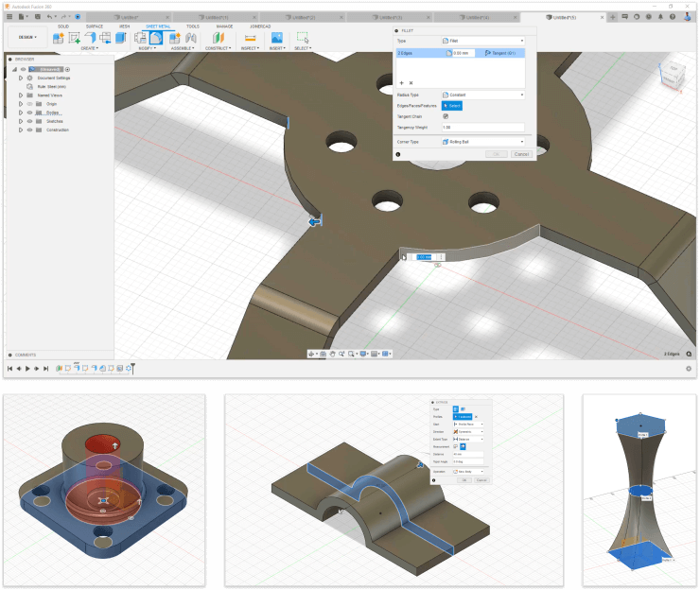Toggle visibility eye of root component
This screenshot has width=700, height=590.
click(x=24, y=69)
